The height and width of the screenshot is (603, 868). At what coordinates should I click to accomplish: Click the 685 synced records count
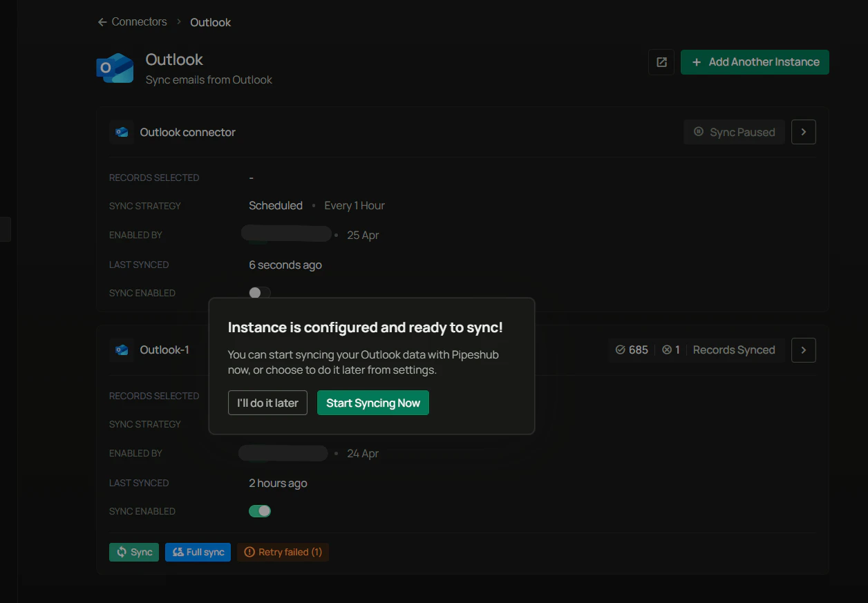[x=632, y=350]
